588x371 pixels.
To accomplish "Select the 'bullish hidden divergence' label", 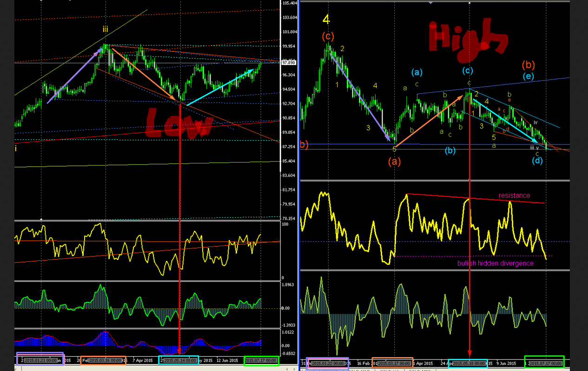I will pos(496,263).
